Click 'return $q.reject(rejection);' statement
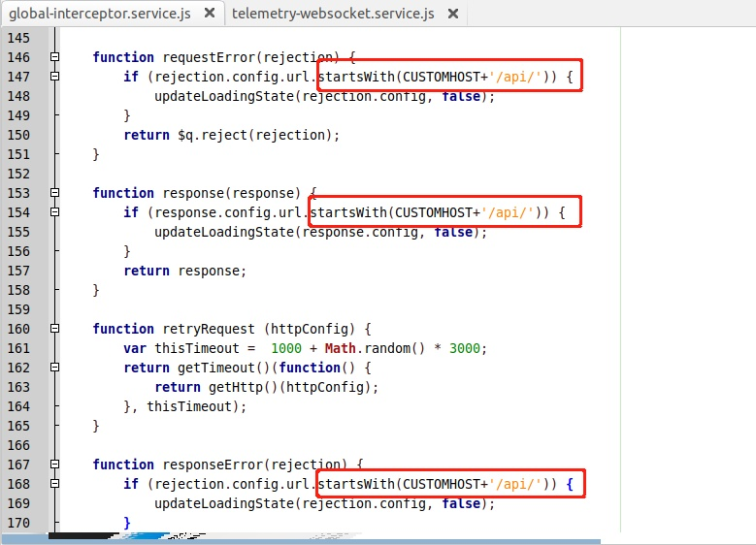Image resolution: width=756 pixels, height=545 pixels. [x=232, y=135]
